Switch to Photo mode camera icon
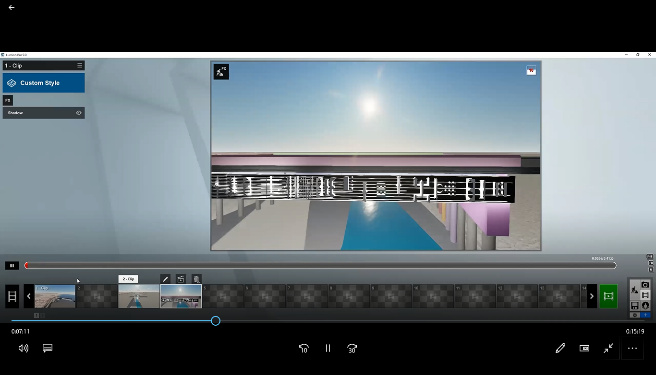This screenshot has width=656, height=375. tap(645, 285)
